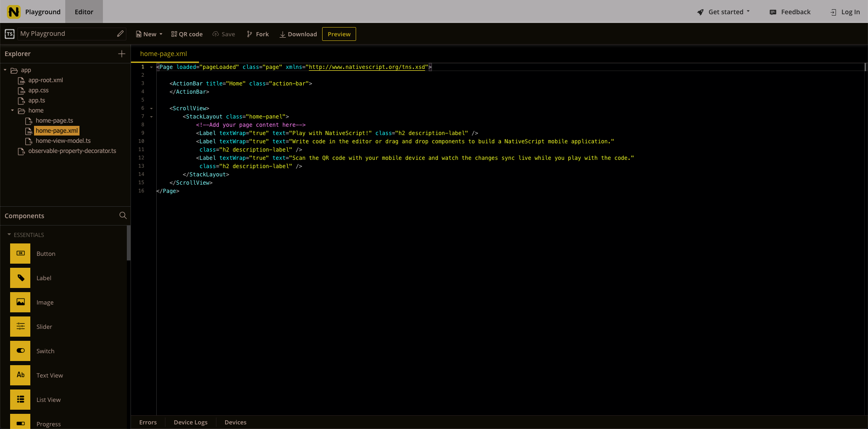868x429 pixels.
Task: Fold the Page tag at line 1
Action: point(151,67)
